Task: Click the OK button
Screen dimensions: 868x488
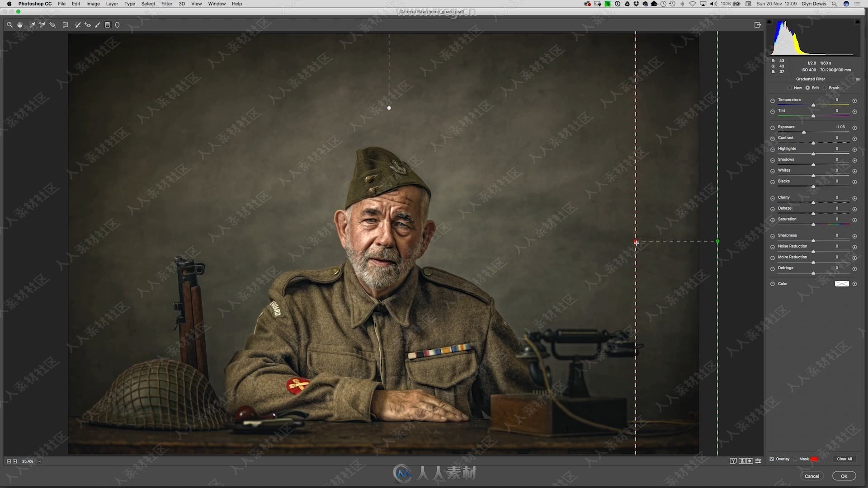Action: tap(844, 476)
